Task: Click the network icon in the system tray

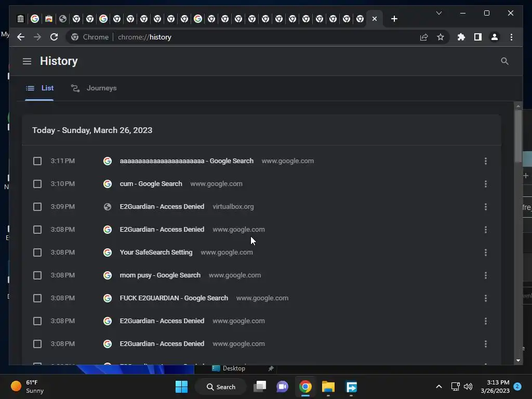Action: point(455,387)
